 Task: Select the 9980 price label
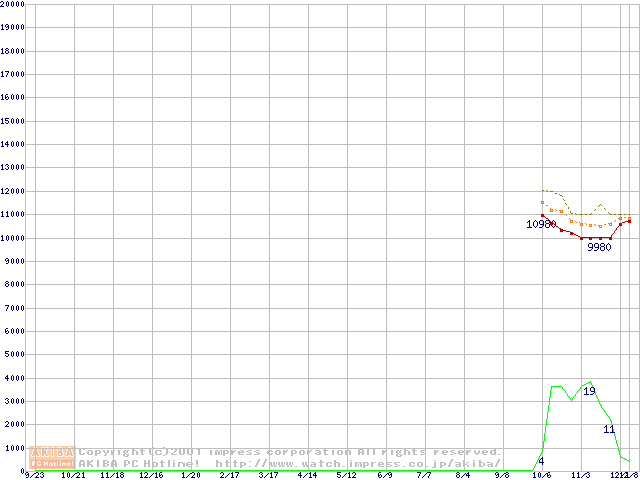(599, 247)
